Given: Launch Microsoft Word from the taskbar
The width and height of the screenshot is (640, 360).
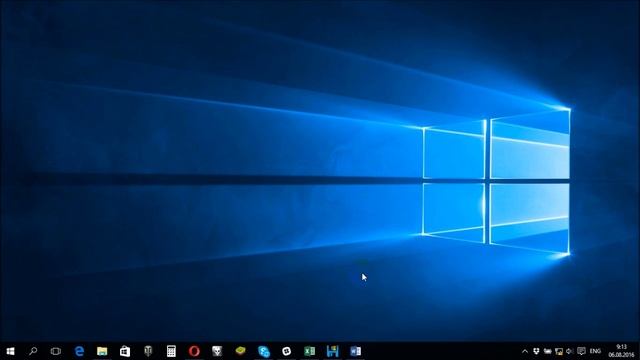Looking at the screenshot, I should pos(356,351).
